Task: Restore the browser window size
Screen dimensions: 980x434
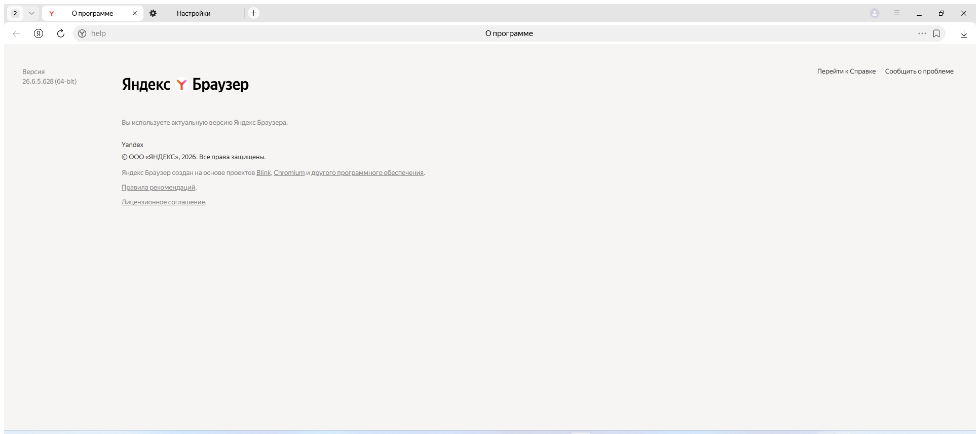Action: tap(941, 13)
